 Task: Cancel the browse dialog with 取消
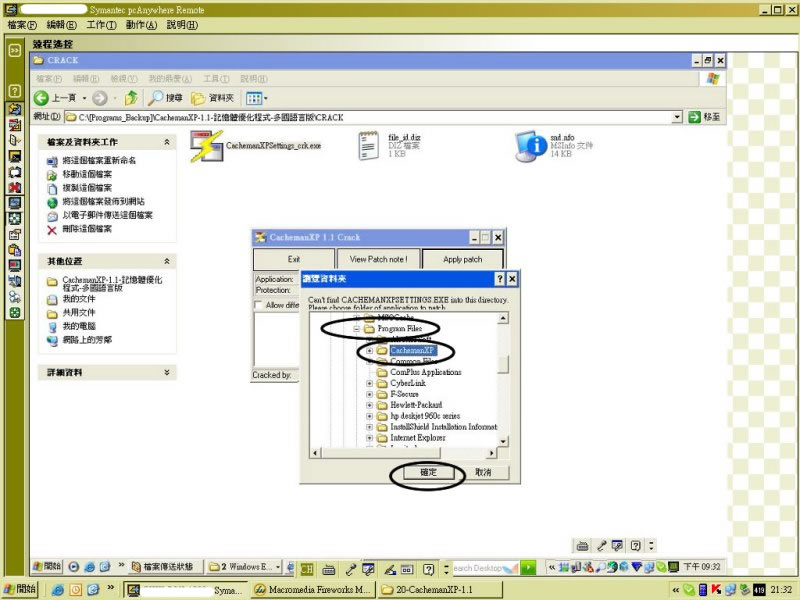pos(483,473)
